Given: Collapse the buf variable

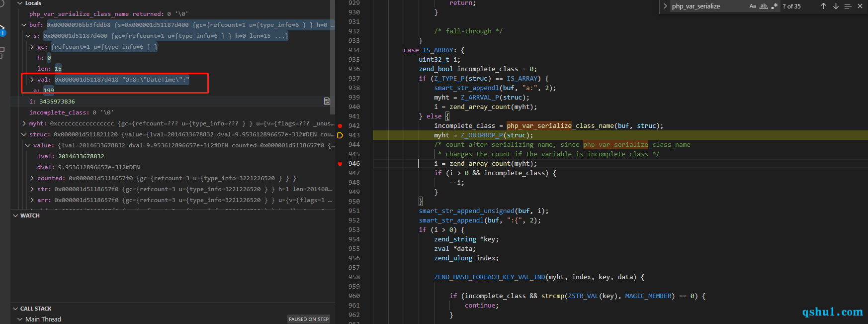Looking at the screenshot, I should 24,24.
